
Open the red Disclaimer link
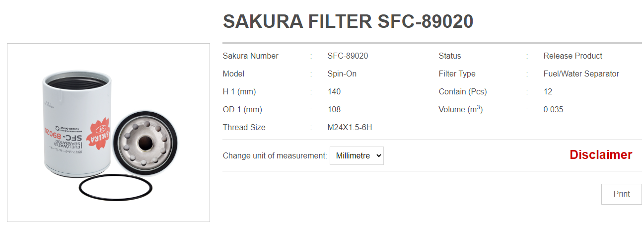click(x=601, y=154)
